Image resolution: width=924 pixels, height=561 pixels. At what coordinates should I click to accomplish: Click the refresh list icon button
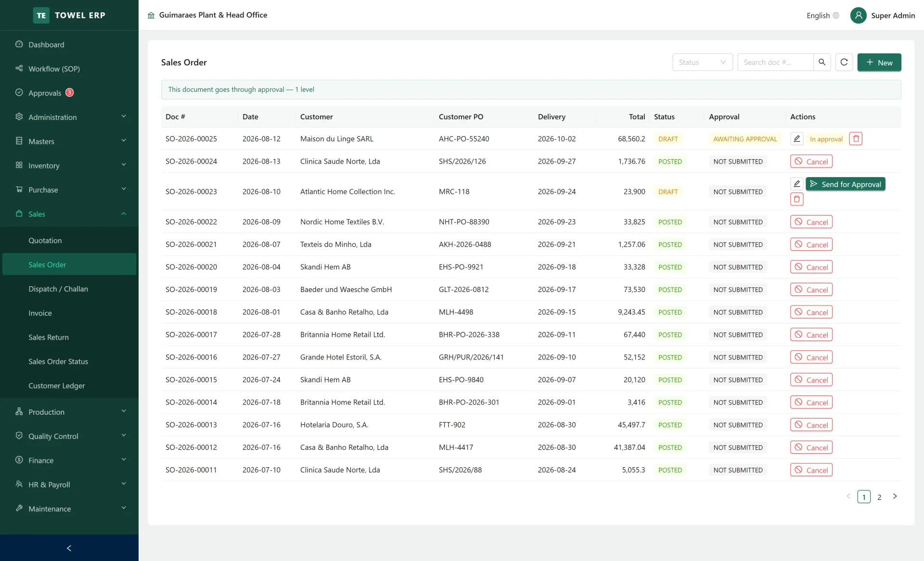pyautogui.click(x=844, y=62)
